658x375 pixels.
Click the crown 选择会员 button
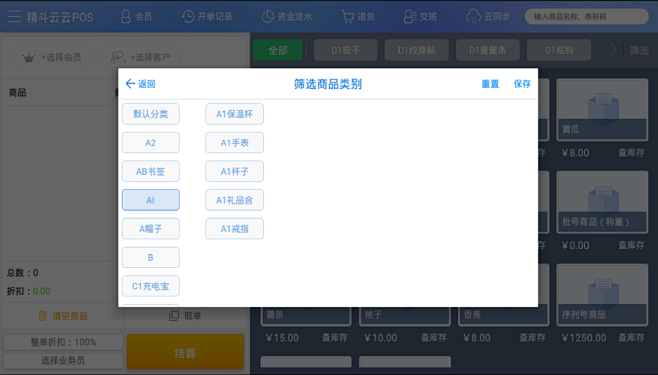pyautogui.click(x=52, y=57)
